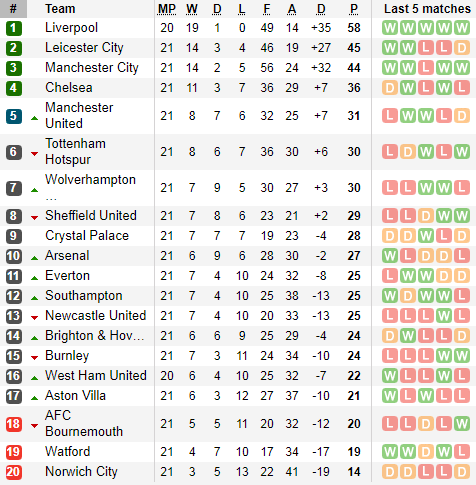This screenshot has height=485, width=476.
Task: Click Leicester City's most recent D result badge
Action: 462,48
